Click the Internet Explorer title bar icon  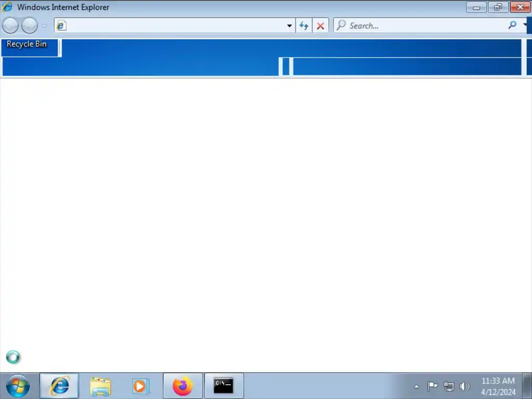point(7,7)
